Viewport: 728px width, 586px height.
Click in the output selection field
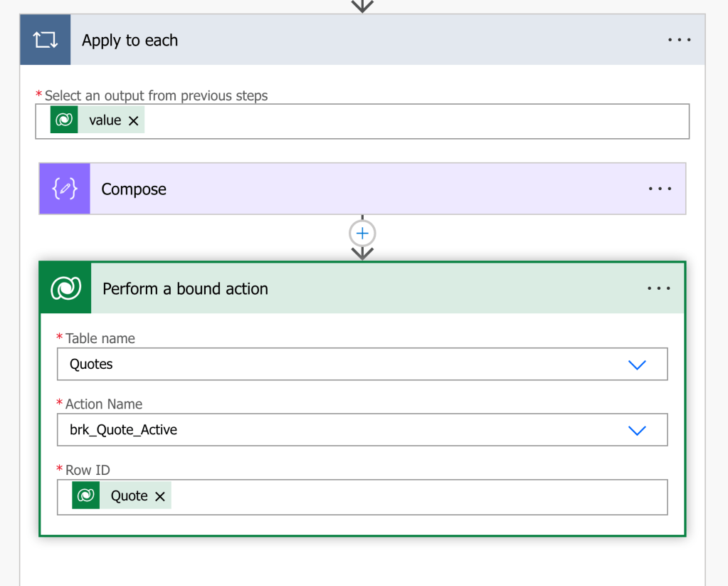tap(413, 121)
